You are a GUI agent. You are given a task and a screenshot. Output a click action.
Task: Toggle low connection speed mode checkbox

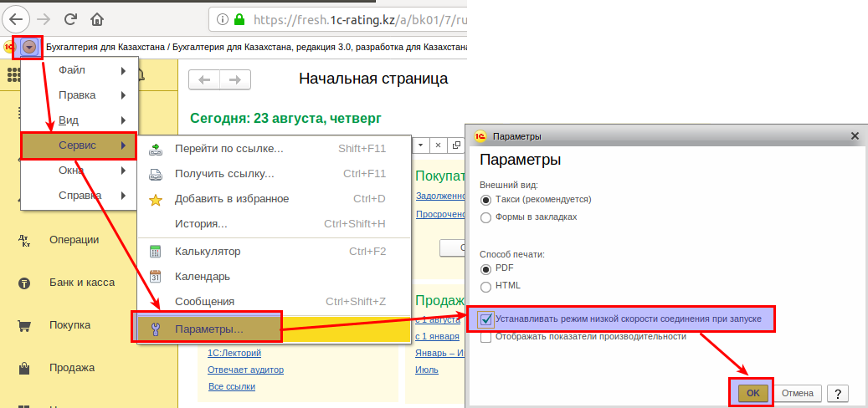[x=486, y=319]
